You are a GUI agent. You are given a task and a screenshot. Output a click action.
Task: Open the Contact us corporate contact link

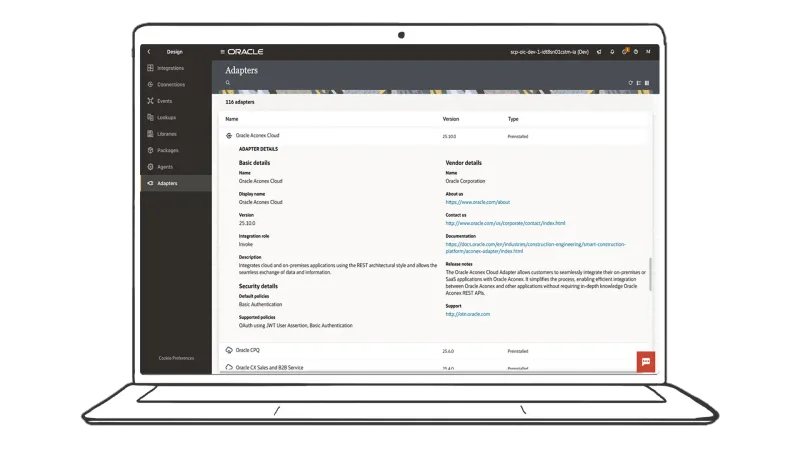click(505, 223)
